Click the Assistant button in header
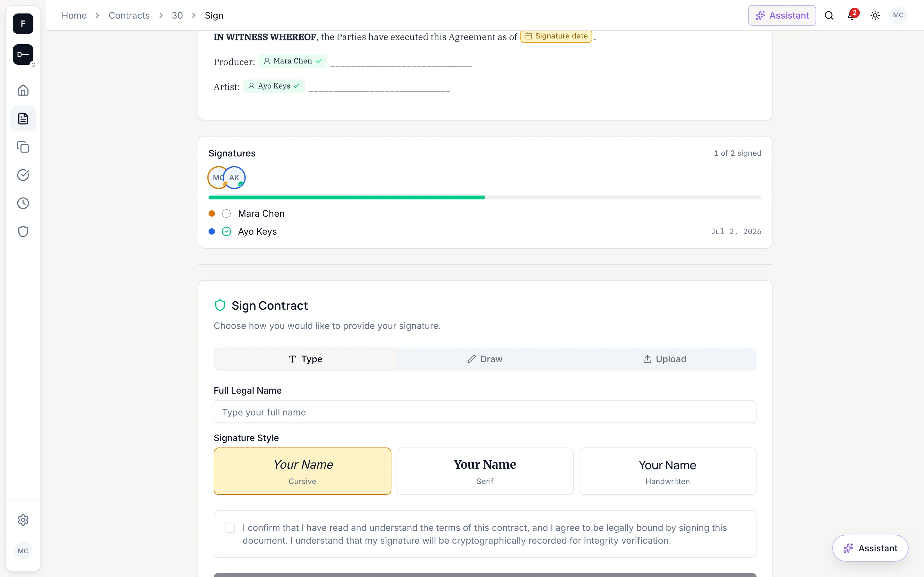Viewport: 924px width, 577px height. (782, 16)
